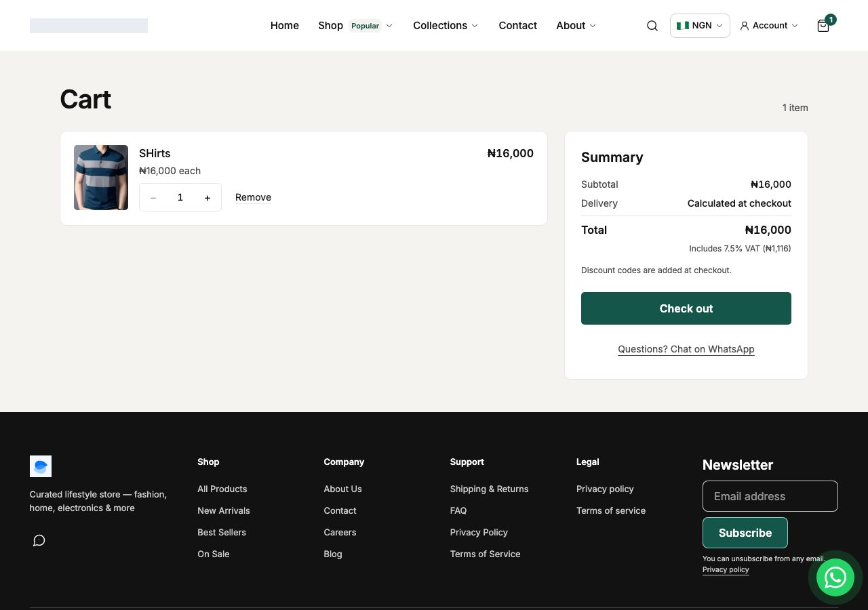Click the Check out button

coord(686,308)
